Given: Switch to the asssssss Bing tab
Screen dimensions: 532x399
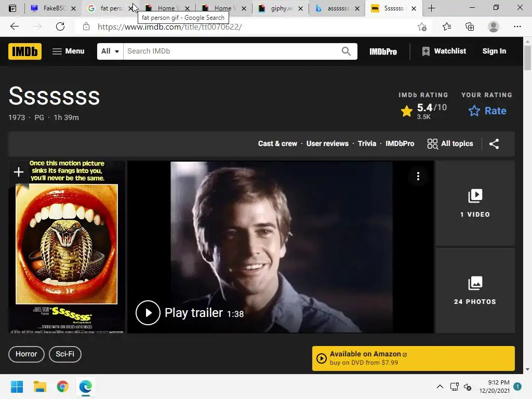Looking at the screenshot, I should tap(337, 8).
